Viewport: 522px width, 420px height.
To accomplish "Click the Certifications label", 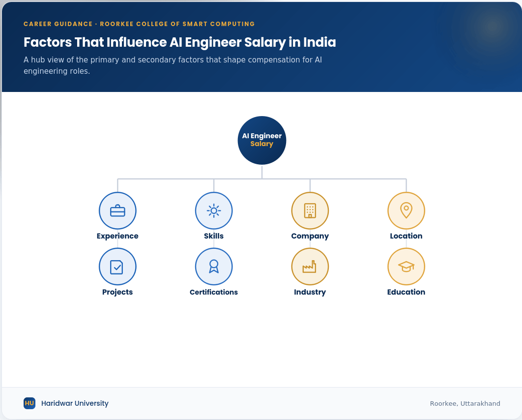I will point(214,292).
